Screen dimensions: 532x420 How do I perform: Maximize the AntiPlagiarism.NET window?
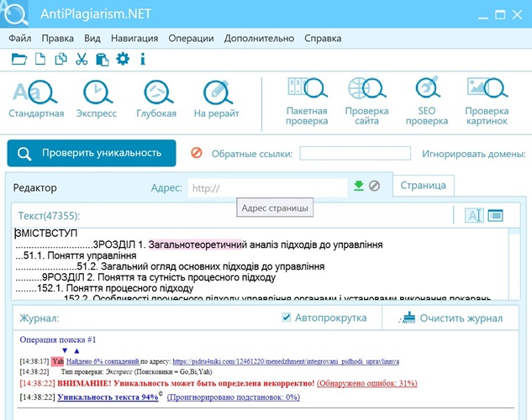click(x=500, y=14)
